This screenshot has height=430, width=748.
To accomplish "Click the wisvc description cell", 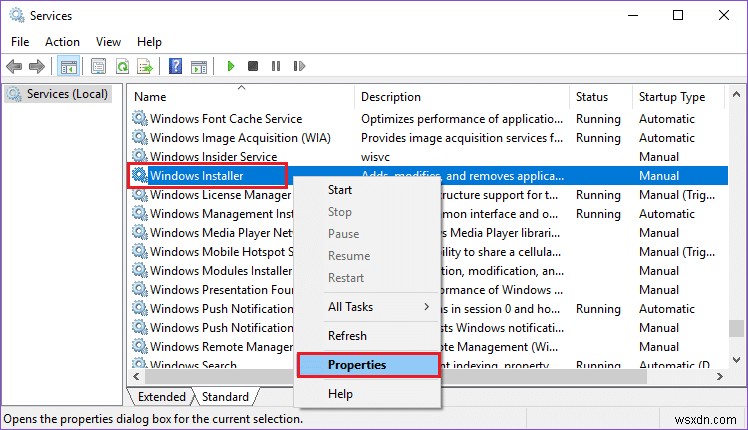I will (375, 157).
